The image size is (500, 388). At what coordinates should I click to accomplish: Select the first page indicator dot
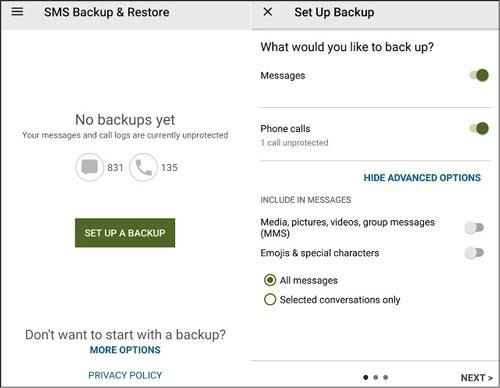tap(366, 377)
